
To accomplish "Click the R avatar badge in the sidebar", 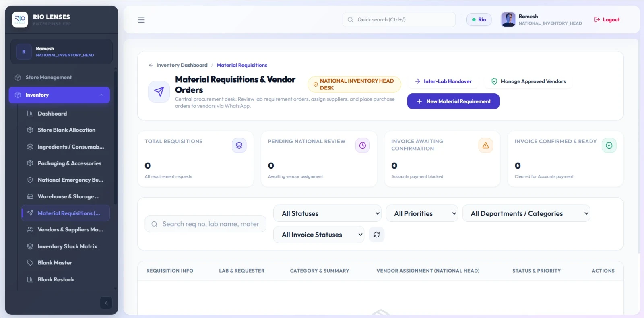I will click(24, 52).
